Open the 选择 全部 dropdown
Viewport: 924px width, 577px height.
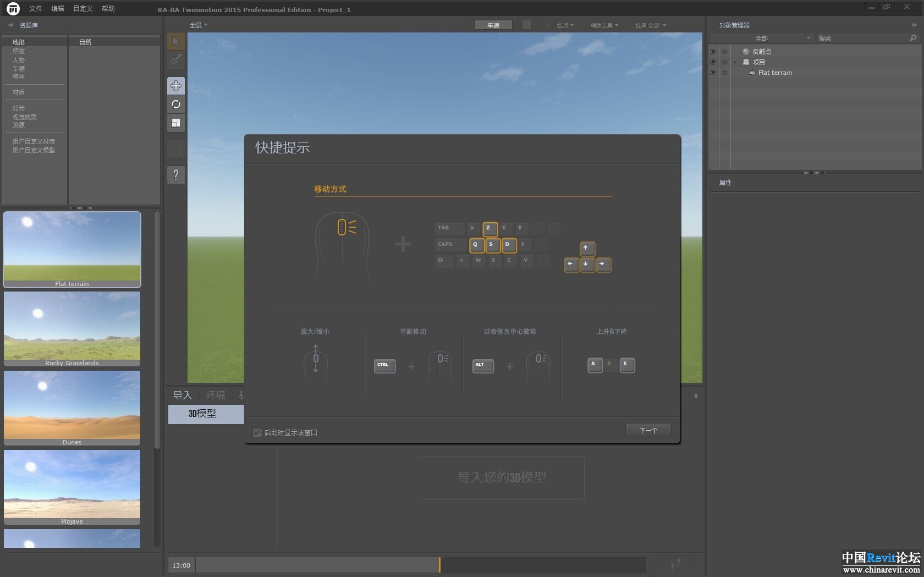coord(650,25)
